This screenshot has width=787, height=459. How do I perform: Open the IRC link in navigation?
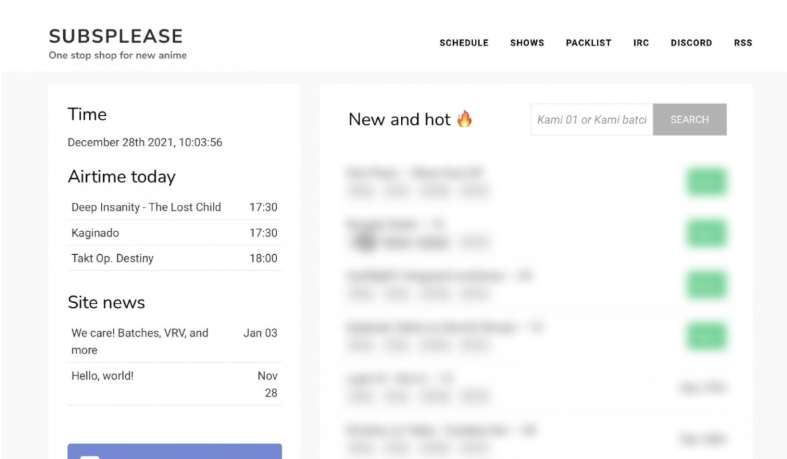click(641, 43)
